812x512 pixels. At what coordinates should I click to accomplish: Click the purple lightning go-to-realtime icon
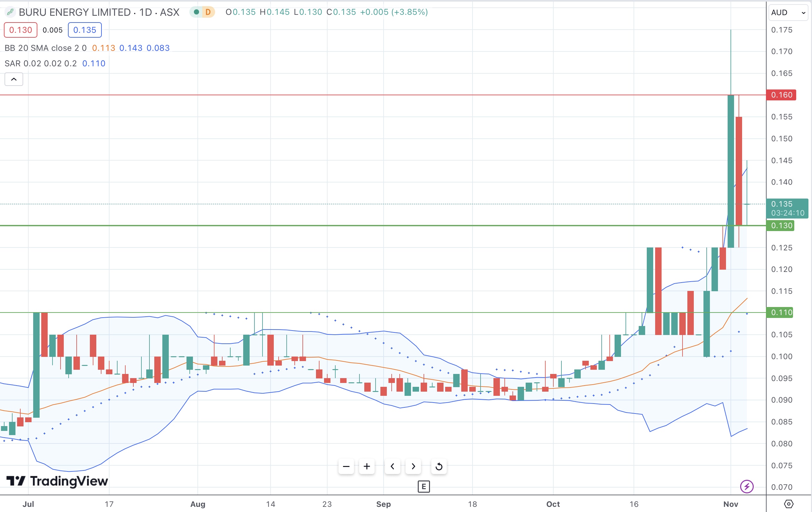(747, 486)
